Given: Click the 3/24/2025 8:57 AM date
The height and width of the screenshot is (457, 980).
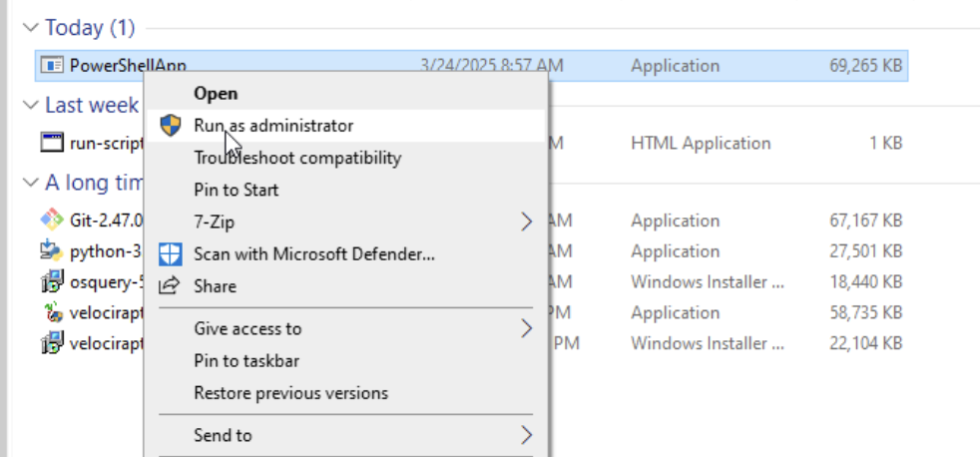Looking at the screenshot, I should 492,66.
